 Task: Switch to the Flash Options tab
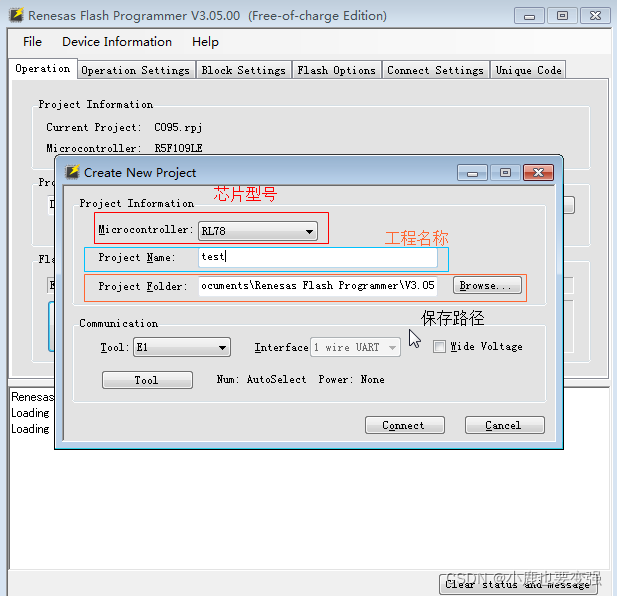(x=336, y=70)
